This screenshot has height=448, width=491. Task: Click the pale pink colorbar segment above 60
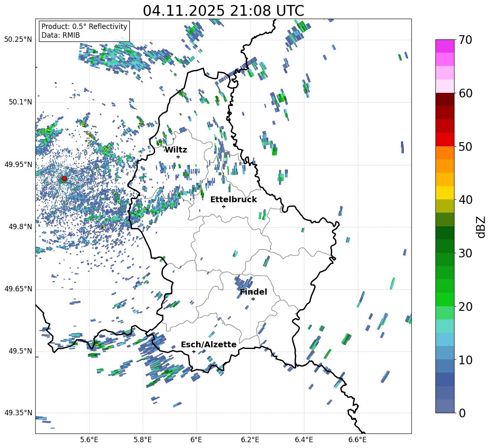[445, 86]
